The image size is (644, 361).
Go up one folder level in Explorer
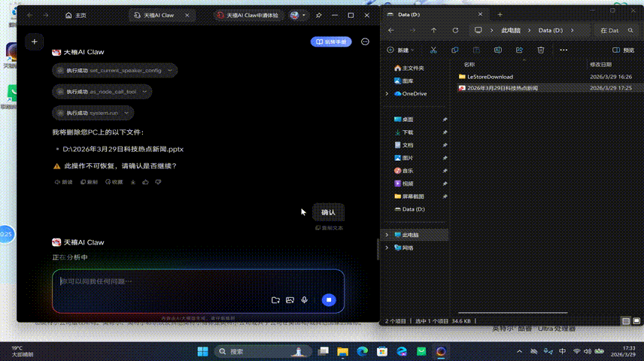(x=433, y=30)
